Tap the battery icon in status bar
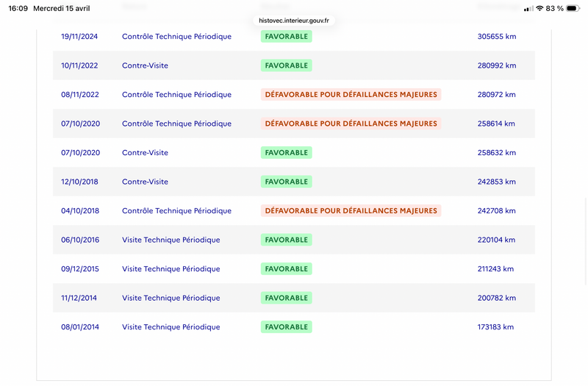 [573, 8]
